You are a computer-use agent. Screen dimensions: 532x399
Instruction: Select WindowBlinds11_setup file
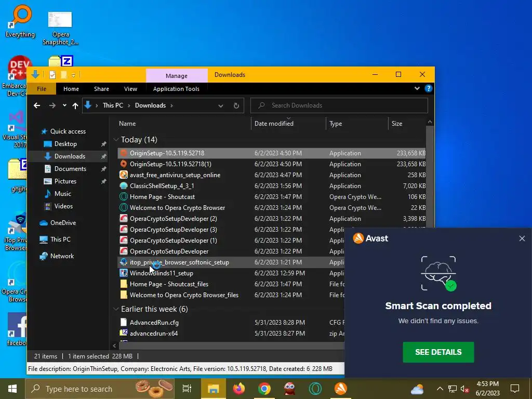[x=231, y=273]
